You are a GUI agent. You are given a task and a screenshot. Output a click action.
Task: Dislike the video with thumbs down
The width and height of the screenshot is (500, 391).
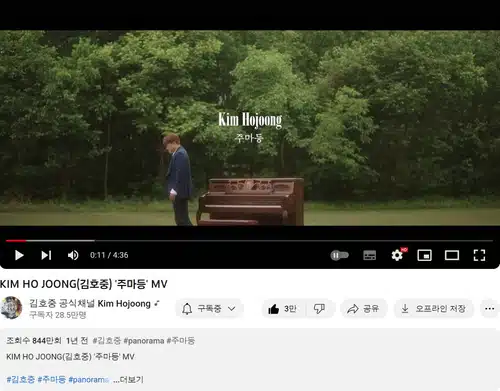click(319, 309)
